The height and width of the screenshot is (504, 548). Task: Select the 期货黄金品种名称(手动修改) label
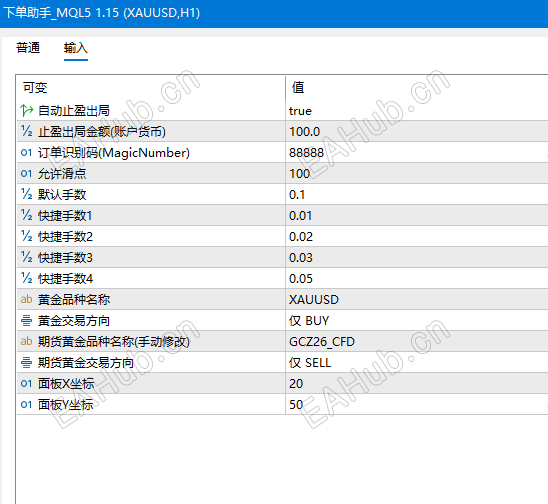[x=114, y=341]
